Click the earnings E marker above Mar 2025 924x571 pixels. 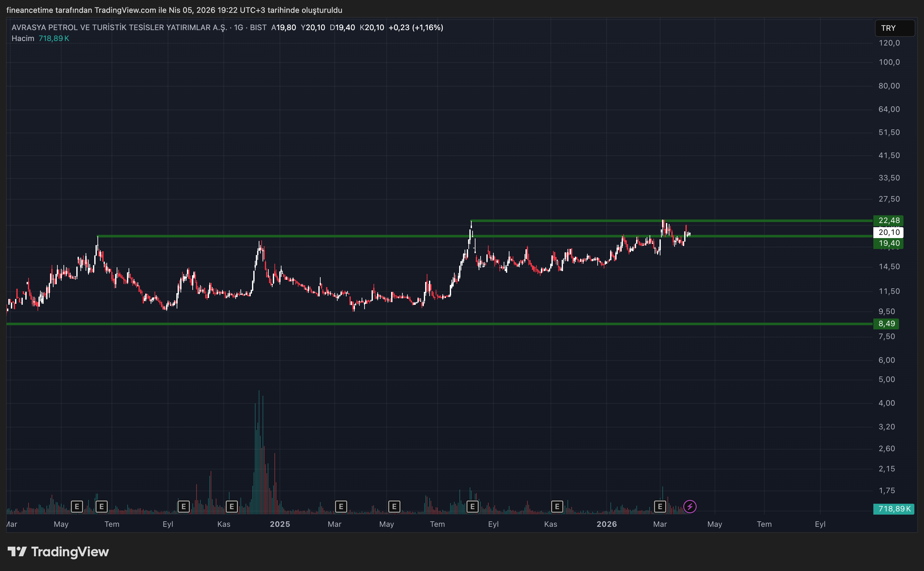click(x=341, y=506)
